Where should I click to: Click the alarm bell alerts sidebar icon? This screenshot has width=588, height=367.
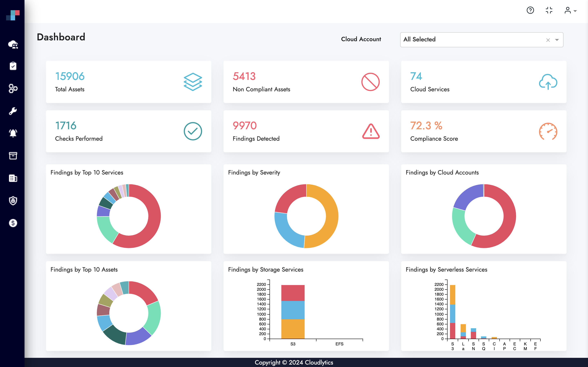coord(13,133)
